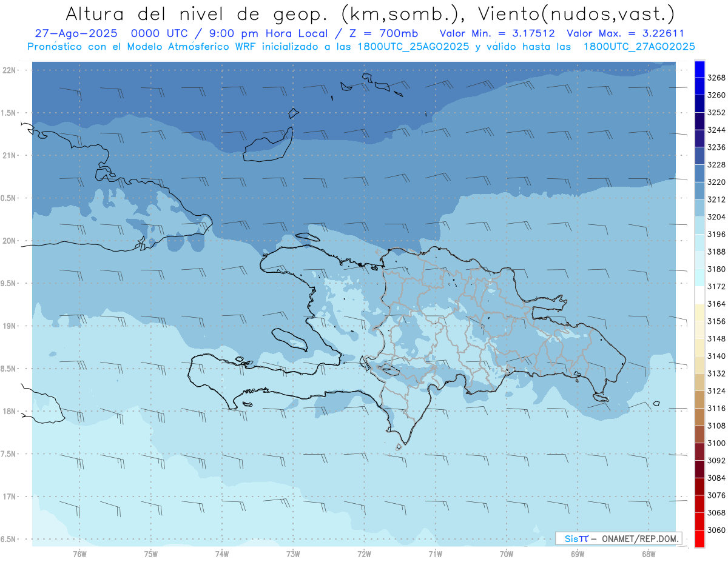Image resolution: width=728 pixels, height=562 pixels.
Task: Click the '72W' longitude label
Action: [364, 554]
